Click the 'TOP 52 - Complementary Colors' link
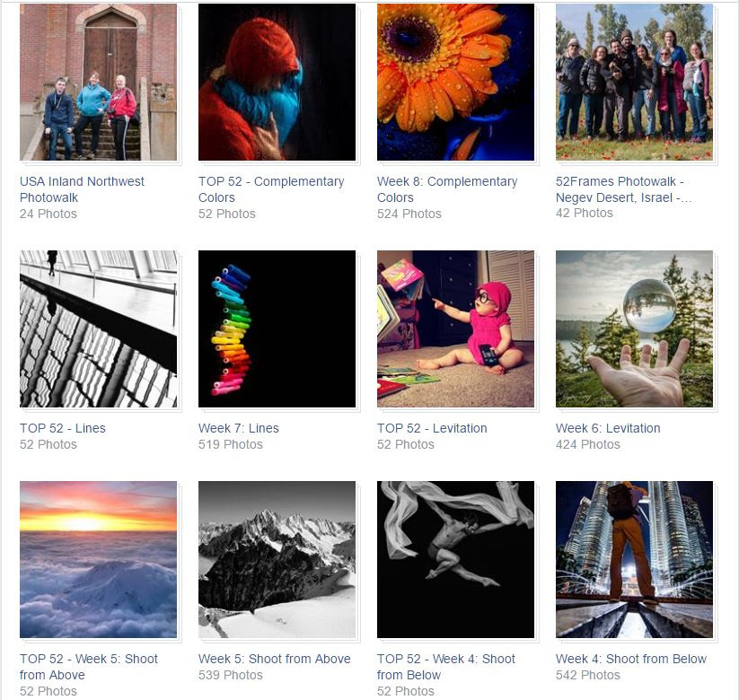This screenshot has height=700, width=739. 271,189
